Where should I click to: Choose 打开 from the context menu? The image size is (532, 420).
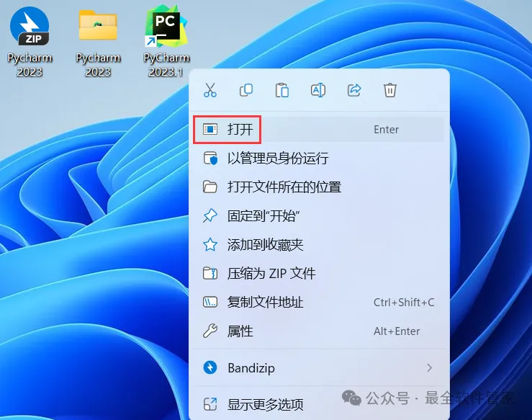[x=319, y=130]
